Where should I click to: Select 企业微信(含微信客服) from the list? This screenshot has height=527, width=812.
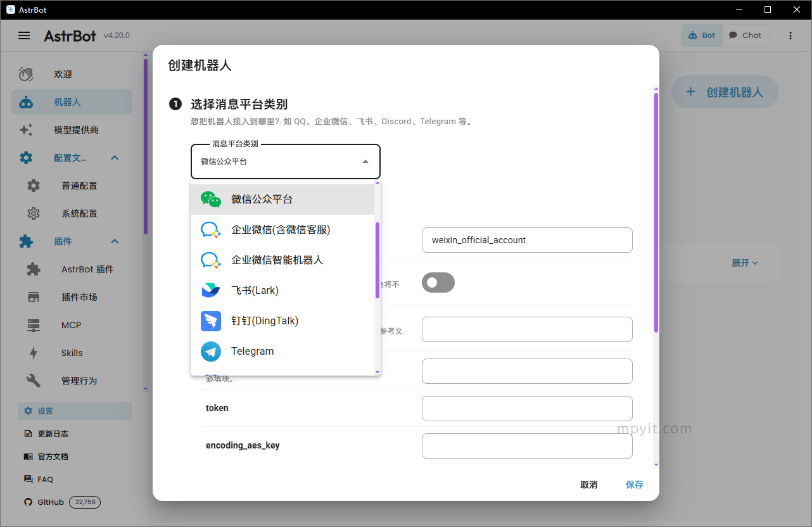pyautogui.click(x=282, y=229)
